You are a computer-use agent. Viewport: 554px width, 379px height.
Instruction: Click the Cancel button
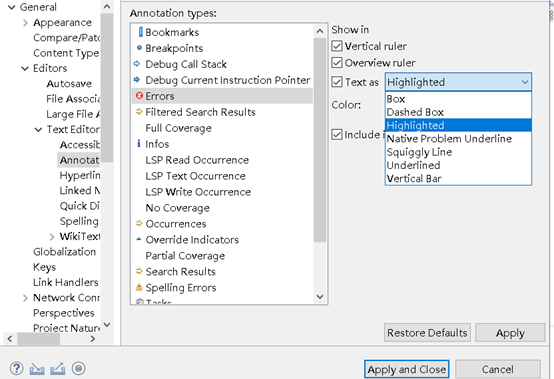tap(497, 369)
